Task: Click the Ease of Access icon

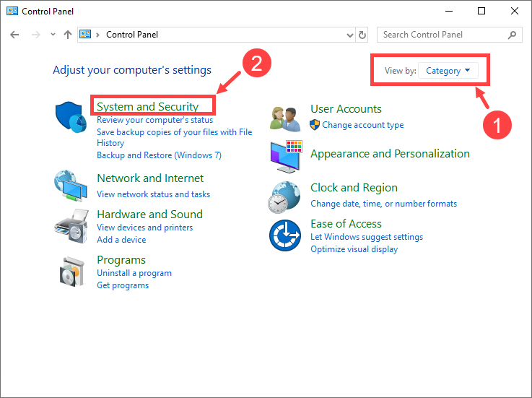Action: (285, 235)
